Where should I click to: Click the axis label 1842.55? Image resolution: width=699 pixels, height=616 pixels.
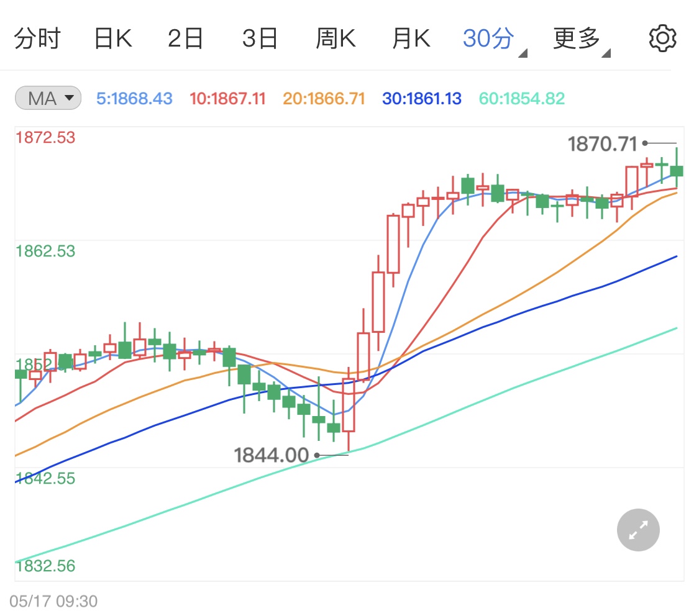(45, 478)
